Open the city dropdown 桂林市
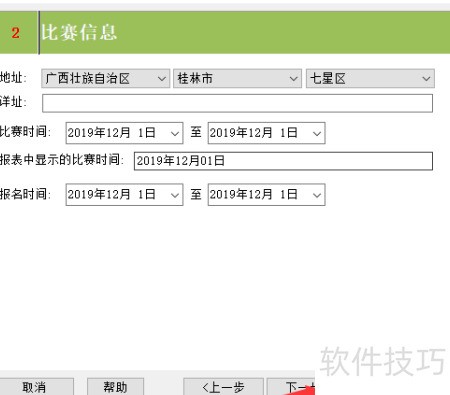The height and width of the screenshot is (395, 450). [237, 79]
